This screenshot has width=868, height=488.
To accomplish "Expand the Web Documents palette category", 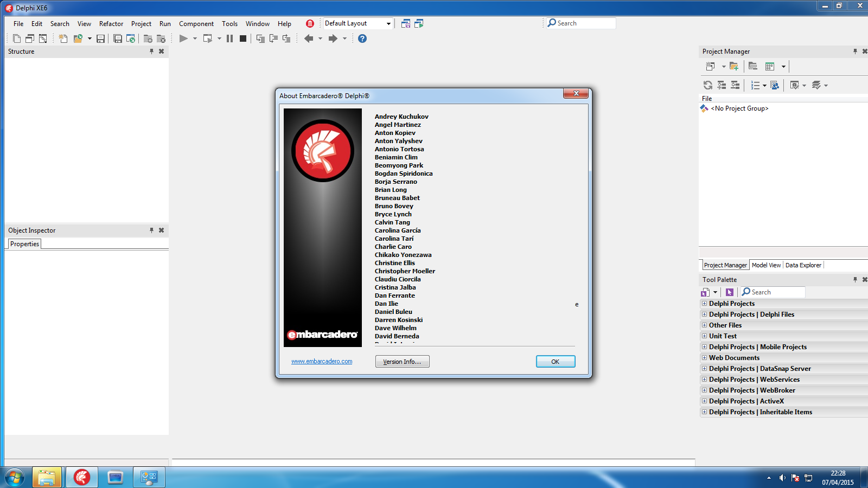I will (x=704, y=358).
